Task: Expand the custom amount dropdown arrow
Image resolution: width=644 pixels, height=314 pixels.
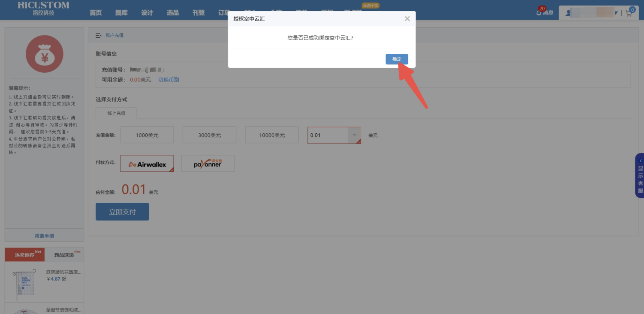Action: (354, 135)
